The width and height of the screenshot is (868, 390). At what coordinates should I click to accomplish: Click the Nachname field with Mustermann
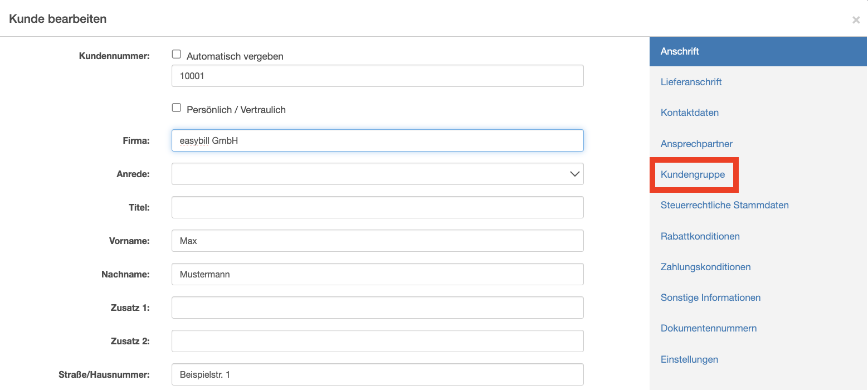point(377,274)
